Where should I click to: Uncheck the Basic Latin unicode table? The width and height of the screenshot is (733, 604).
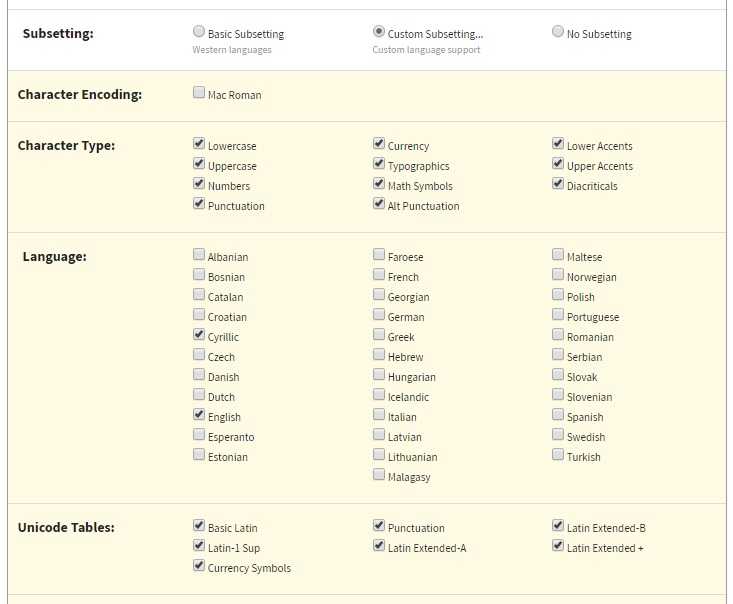[x=199, y=525]
